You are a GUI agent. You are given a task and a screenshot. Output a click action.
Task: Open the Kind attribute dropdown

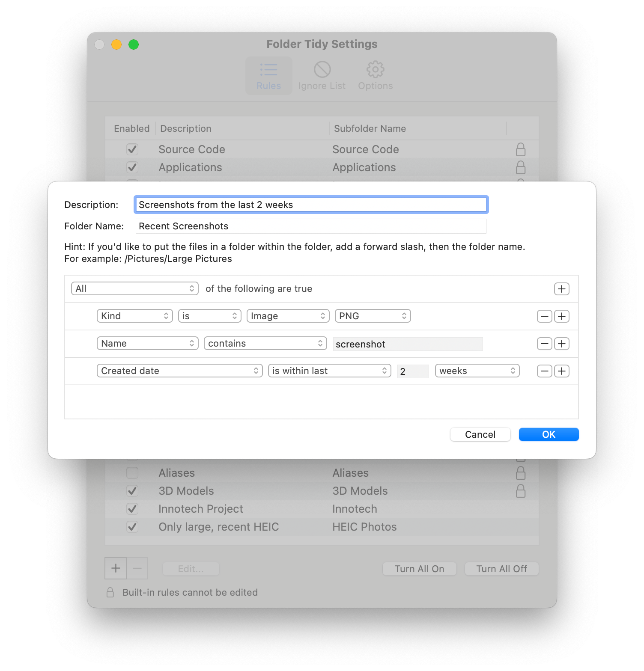135,316
